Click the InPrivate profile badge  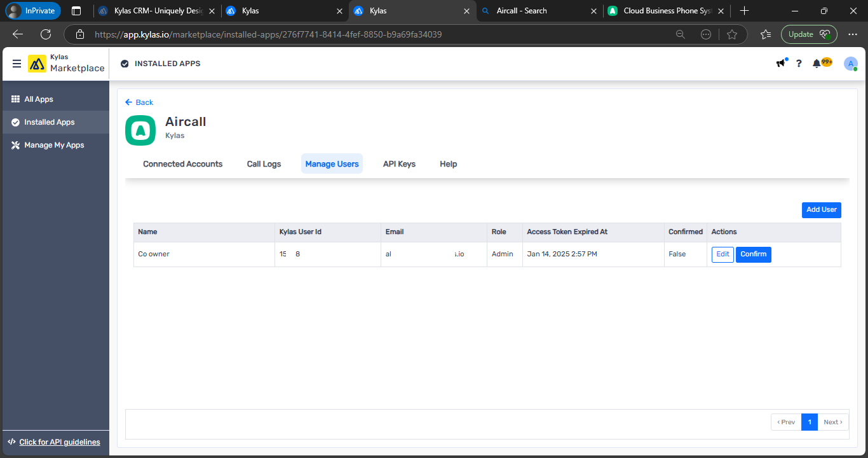tap(33, 11)
